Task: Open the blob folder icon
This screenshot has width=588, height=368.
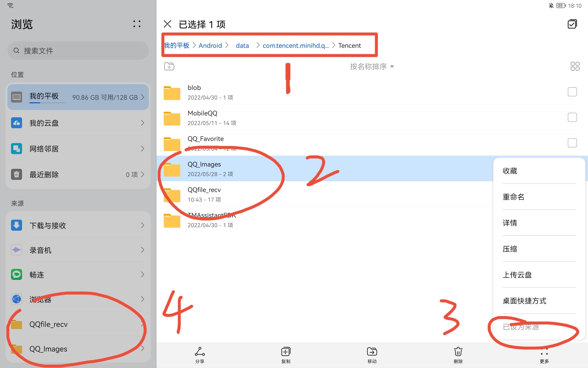Action: coord(172,93)
